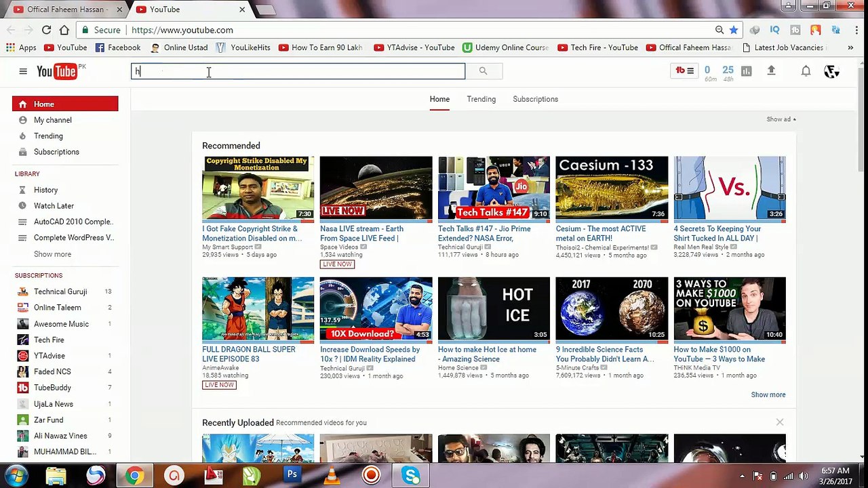Dismiss the Recently Uploaded section

pos(780,422)
